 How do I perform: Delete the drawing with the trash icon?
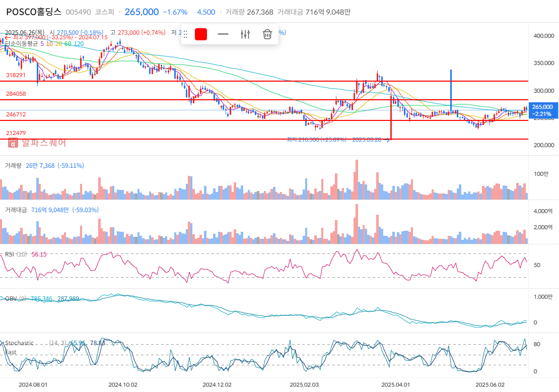pos(267,34)
